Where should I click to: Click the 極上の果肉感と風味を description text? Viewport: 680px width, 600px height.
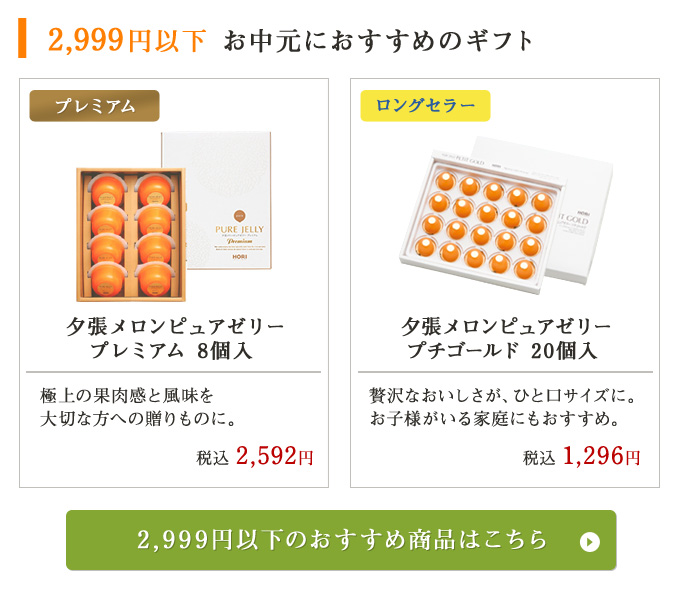point(127,395)
